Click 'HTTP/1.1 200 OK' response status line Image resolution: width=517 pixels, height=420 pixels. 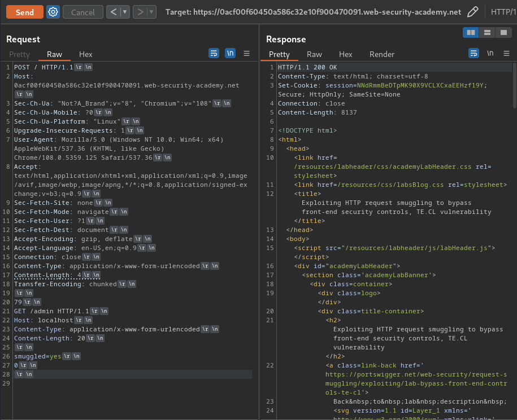tap(307, 67)
